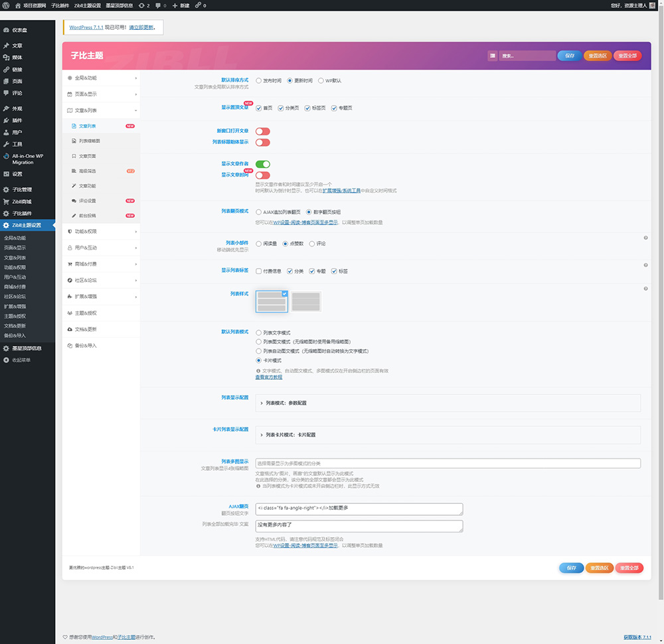Open the 前台投稿 settings tab
The image size is (664, 644).
point(101,216)
